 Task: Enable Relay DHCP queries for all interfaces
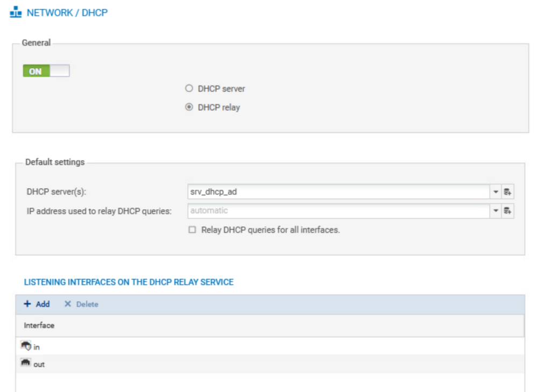pos(192,230)
